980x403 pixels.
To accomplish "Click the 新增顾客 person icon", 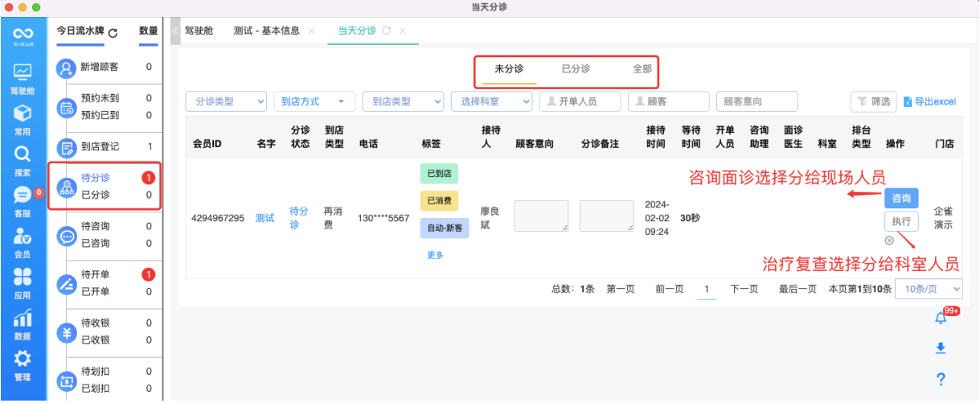I will tap(66, 68).
